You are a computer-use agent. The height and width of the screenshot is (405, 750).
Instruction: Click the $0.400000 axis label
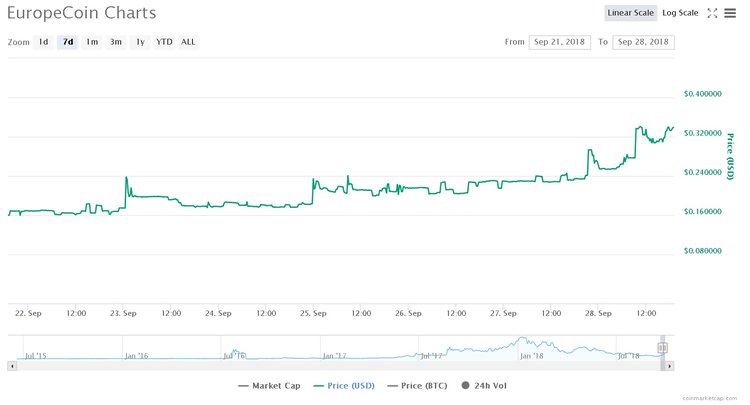click(703, 94)
